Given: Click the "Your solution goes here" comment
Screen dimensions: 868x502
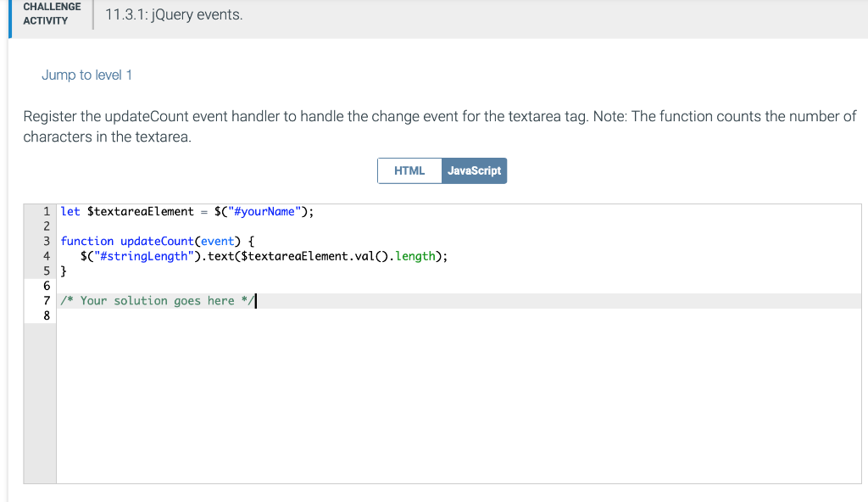Looking at the screenshot, I should click(158, 301).
